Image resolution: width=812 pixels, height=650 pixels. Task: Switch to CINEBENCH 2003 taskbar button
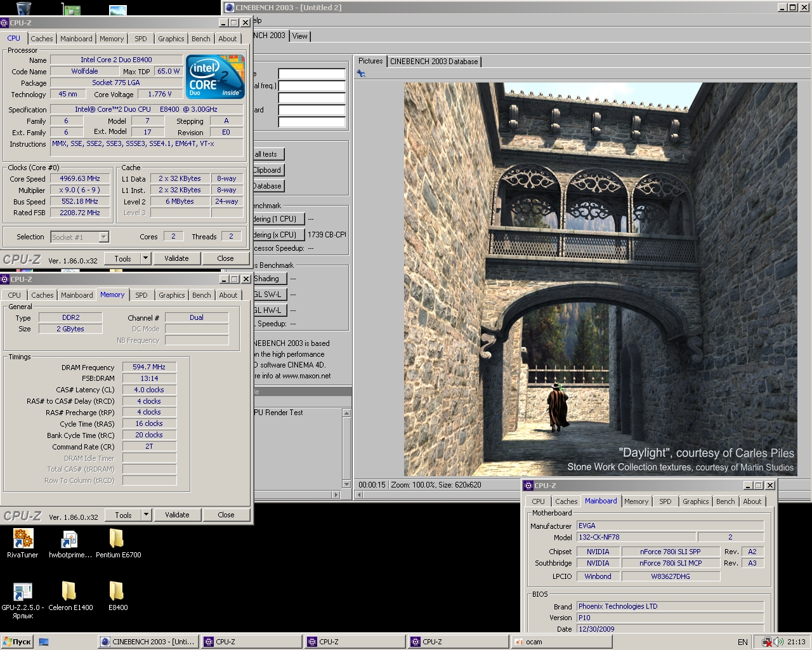point(148,642)
